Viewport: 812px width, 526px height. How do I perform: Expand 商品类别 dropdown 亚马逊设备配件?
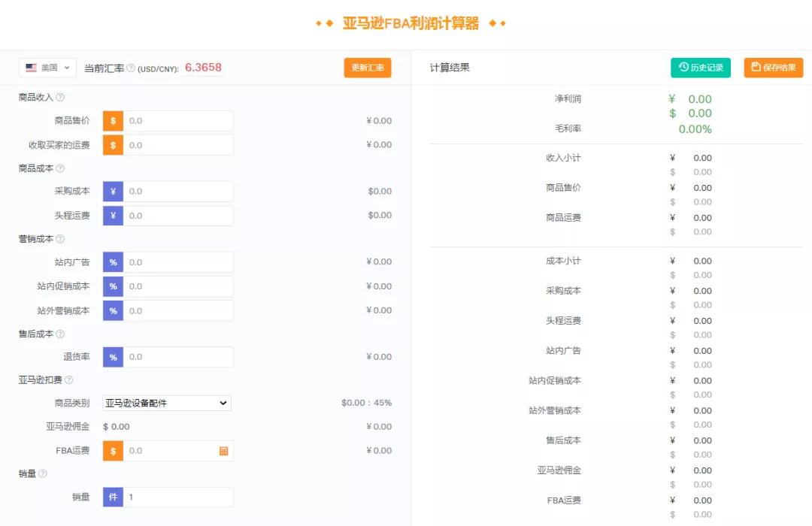(x=167, y=404)
